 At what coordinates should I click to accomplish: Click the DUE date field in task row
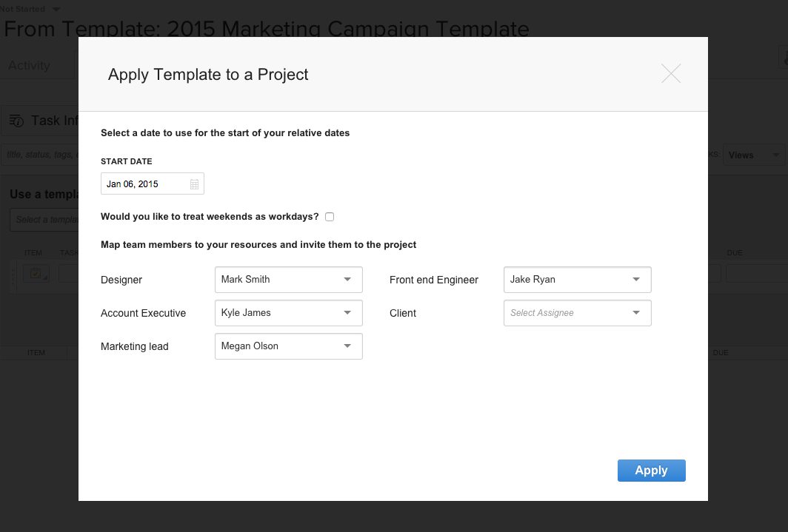(x=755, y=274)
